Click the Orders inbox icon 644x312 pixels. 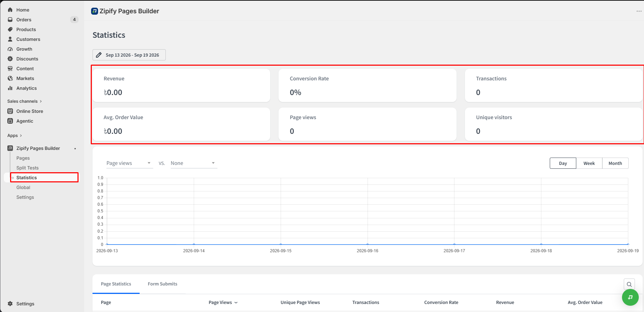tap(10, 20)
